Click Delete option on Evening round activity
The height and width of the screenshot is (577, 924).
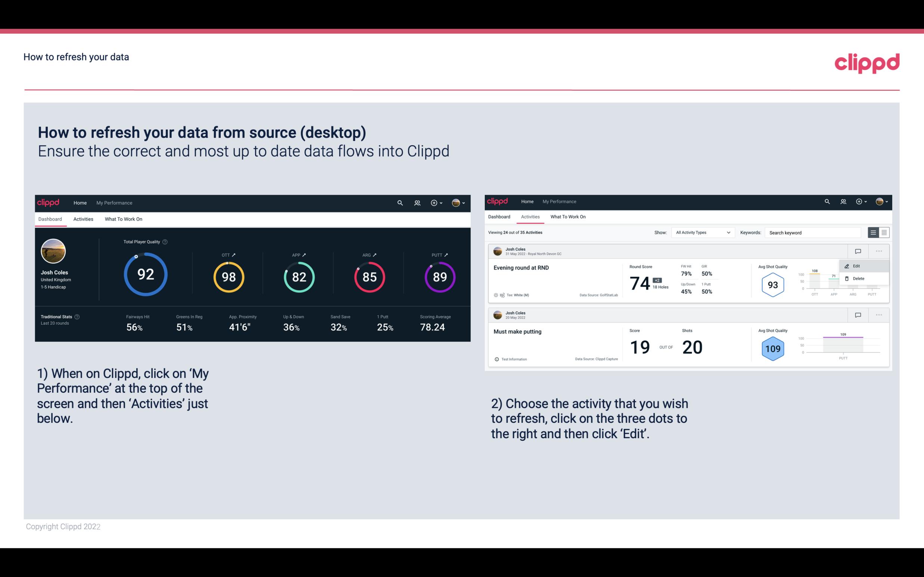pos(860,278)
